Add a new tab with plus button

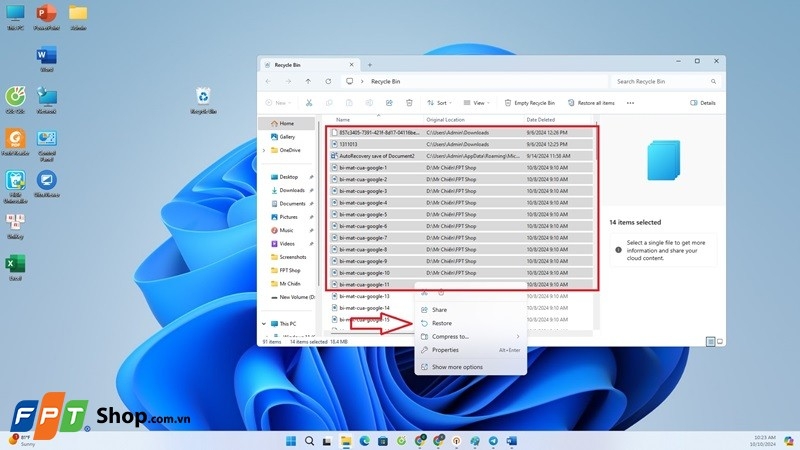(x=370, y=65)
